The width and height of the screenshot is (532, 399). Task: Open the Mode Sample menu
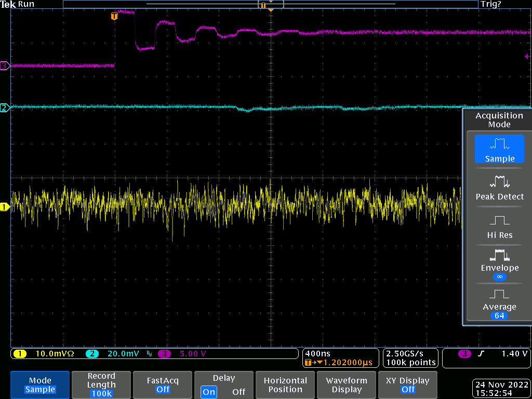coord(40,384)
